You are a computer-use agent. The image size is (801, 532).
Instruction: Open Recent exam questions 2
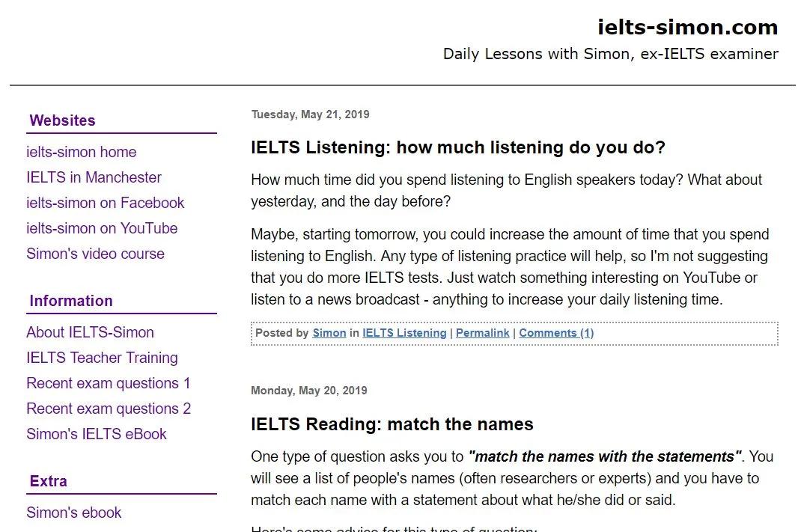pos(109,409)
